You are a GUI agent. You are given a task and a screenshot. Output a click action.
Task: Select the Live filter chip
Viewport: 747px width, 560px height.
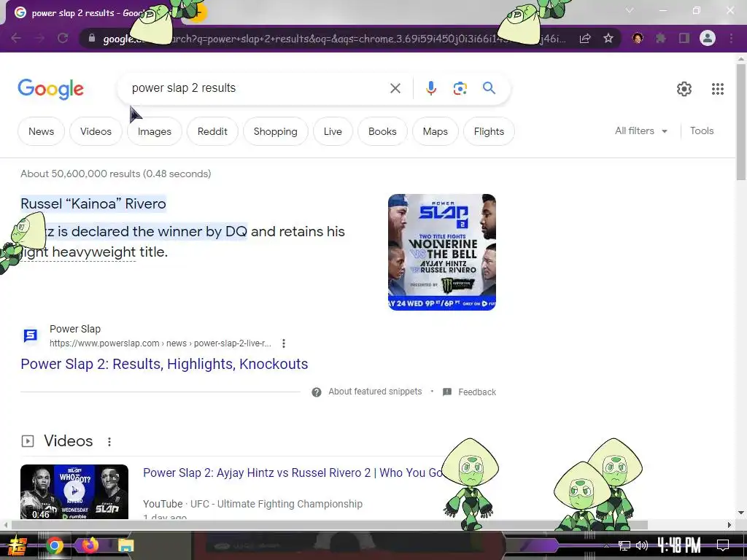333,131
